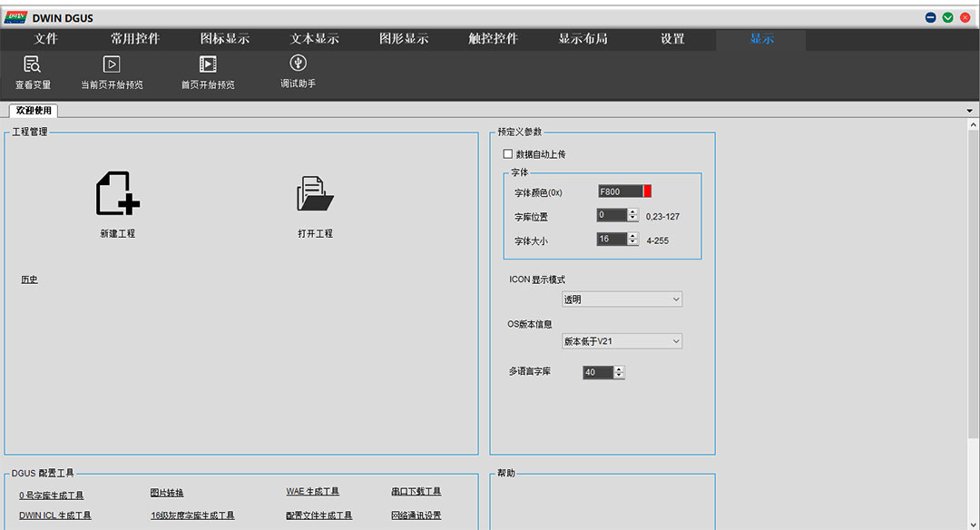Click the 工程管理 group title
The height and width of the screenshot is (530, 980).
point(29,132)
